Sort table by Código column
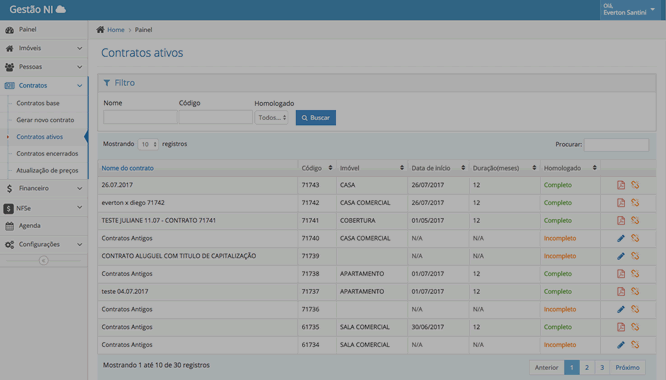This screenshot has width=666, height=380. [x=317, y=168]
